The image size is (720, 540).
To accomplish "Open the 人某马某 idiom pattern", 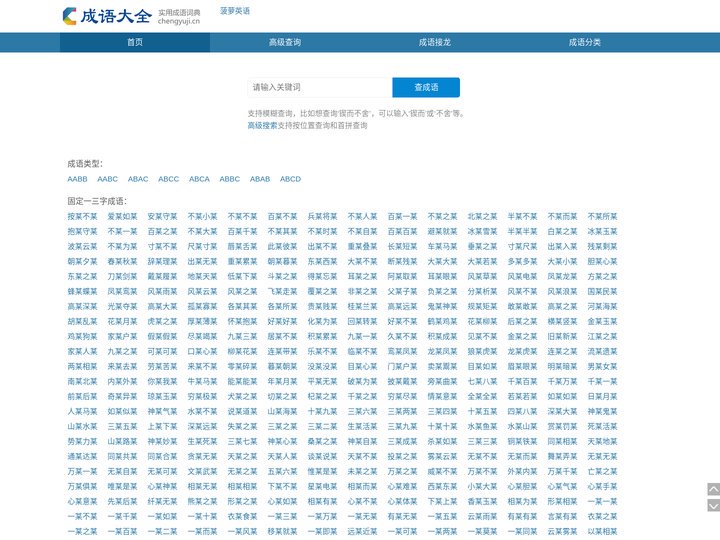I will [x=82, y=411].
